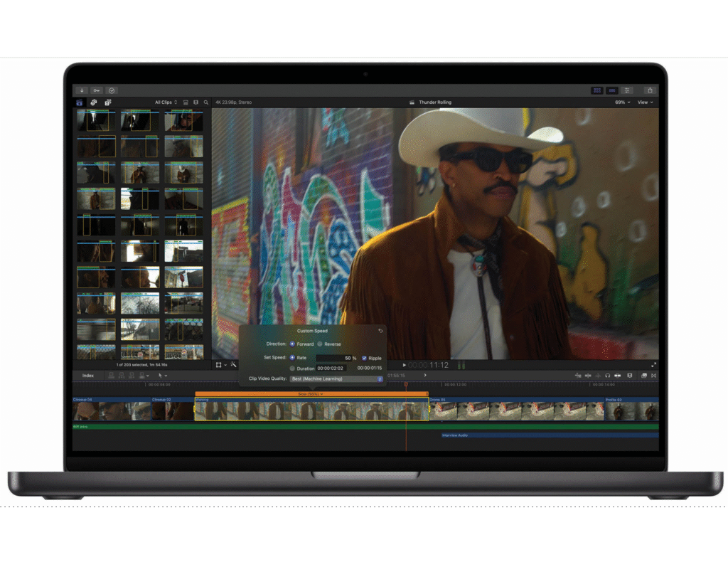Click the Import Media arrow icon
Screen dimensions: 728x567
(82, 90)
